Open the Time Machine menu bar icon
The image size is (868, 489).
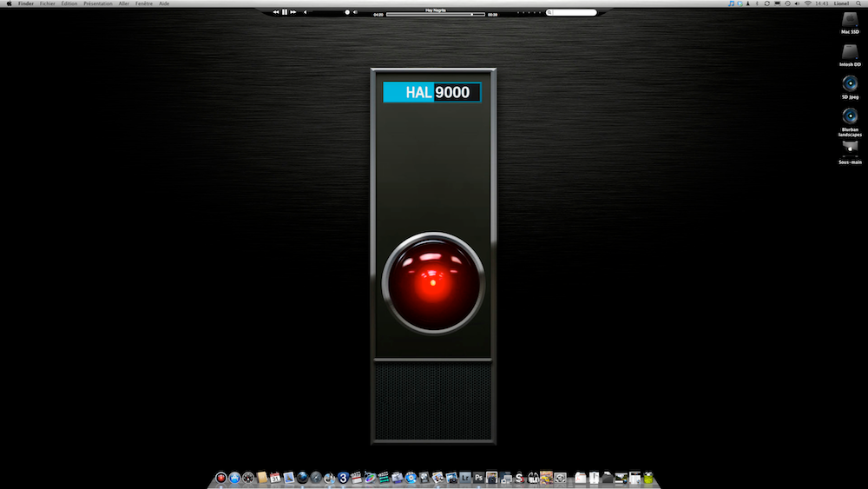pyautogui.click(x=788, y=3)
